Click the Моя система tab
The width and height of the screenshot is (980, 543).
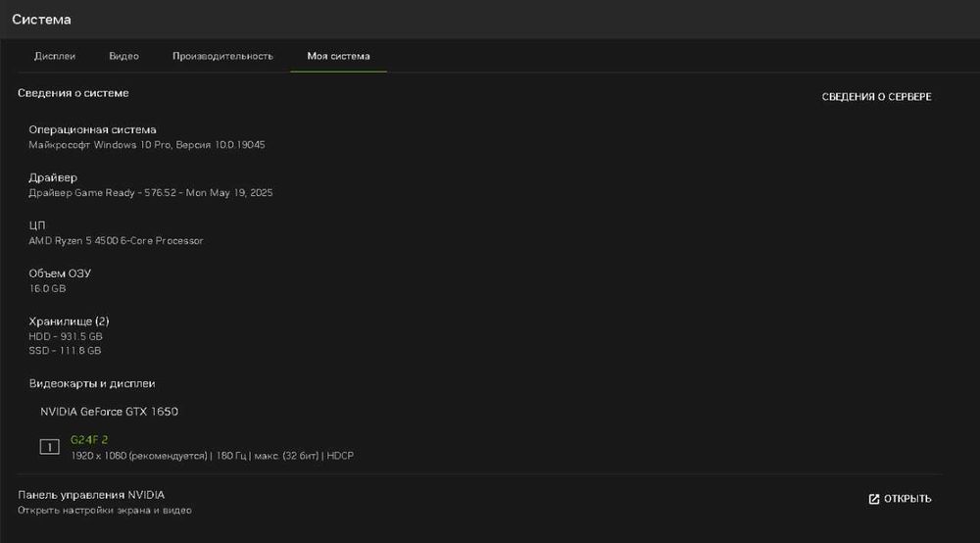(x=338, y=56)
